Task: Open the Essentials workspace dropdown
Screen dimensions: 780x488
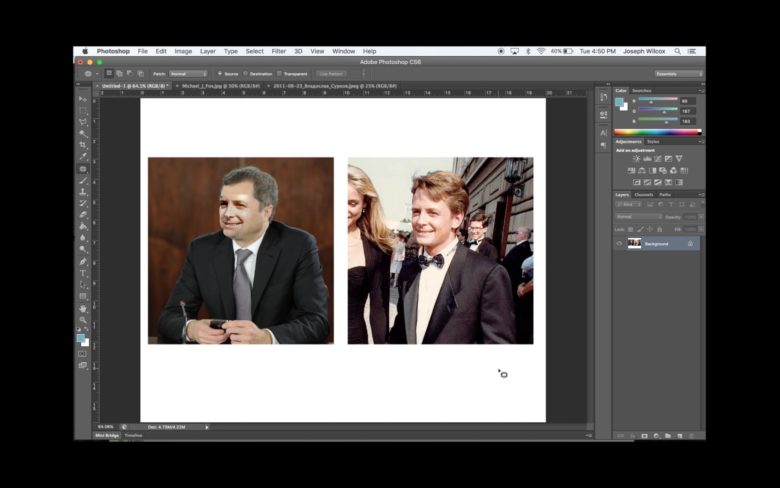Action: 678,73
